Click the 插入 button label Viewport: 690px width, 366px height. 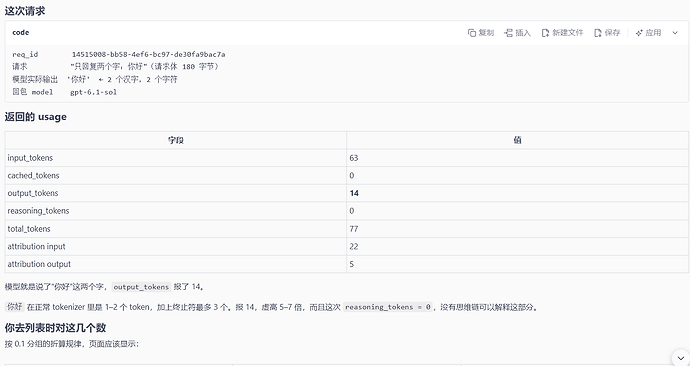click(x=523, y=33)
